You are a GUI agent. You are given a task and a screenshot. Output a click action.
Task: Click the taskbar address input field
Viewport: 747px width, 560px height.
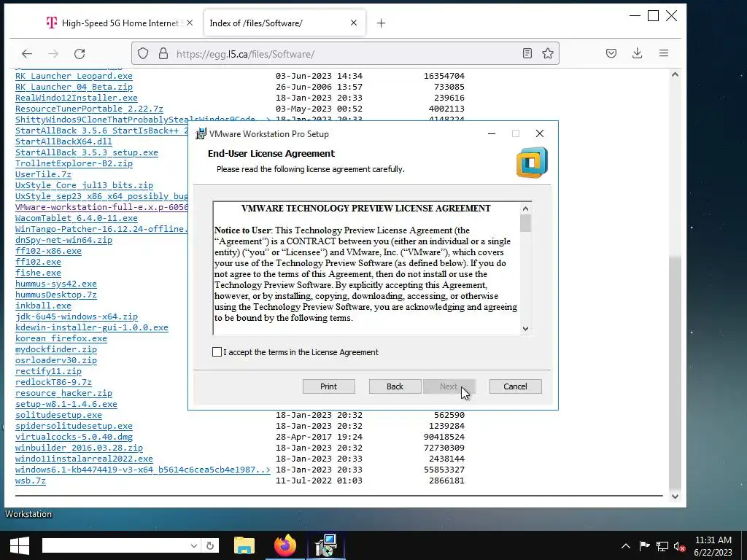coord(115,545)
